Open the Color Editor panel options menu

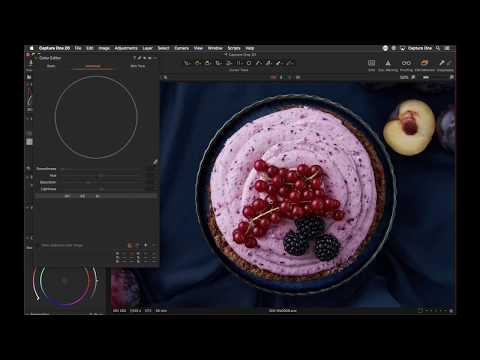154,58
